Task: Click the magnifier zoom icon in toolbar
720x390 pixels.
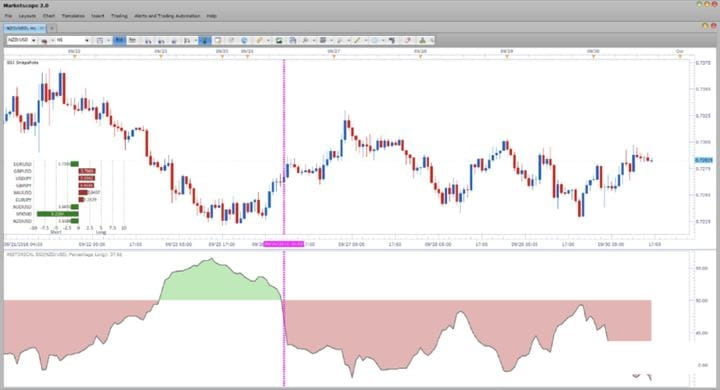Action: 305,40
